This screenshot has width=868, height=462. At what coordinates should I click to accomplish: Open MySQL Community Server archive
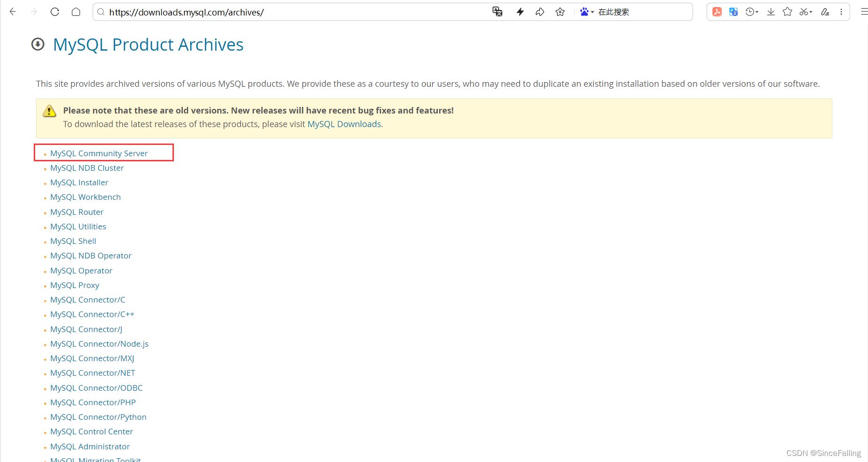(99, 153)
